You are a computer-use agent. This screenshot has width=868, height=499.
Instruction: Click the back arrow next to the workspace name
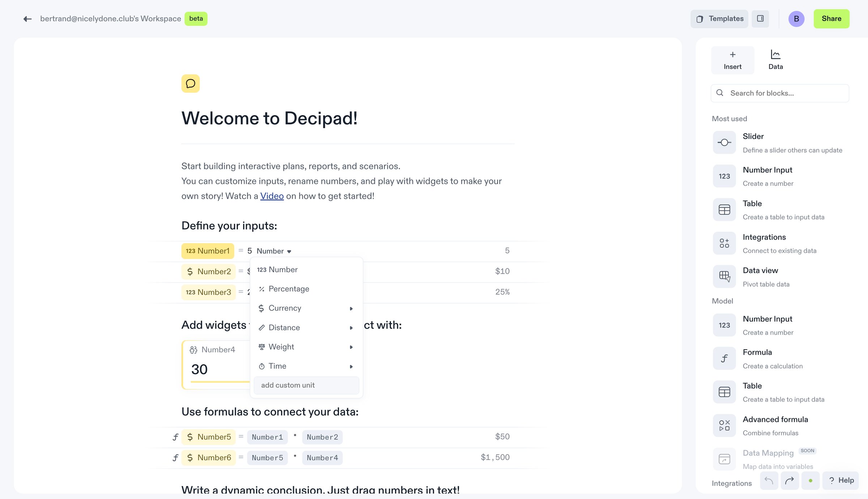pyautogui.click(x=27, y=19)
